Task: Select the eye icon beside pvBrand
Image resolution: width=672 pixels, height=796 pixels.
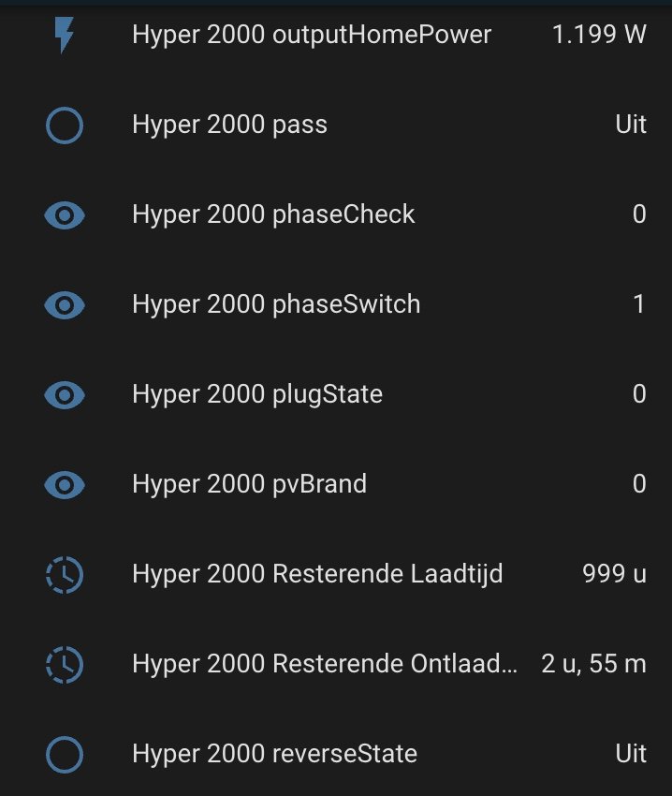Action: [65, 485]
